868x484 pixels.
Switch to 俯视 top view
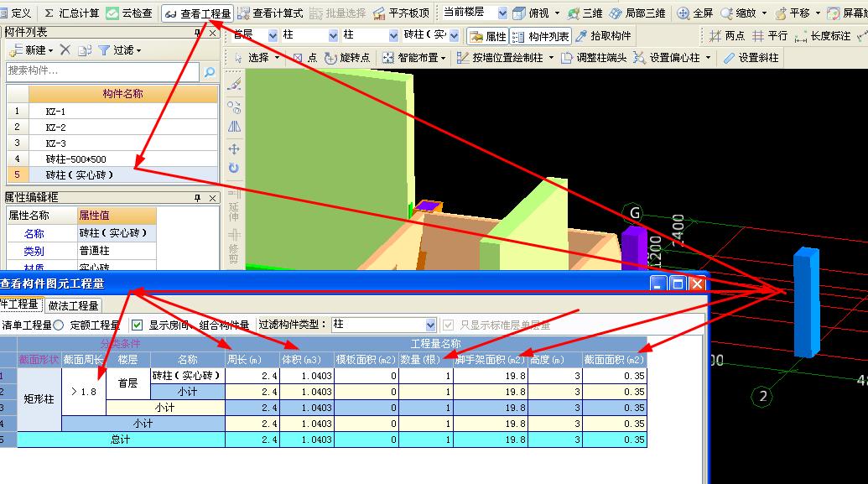530,13
